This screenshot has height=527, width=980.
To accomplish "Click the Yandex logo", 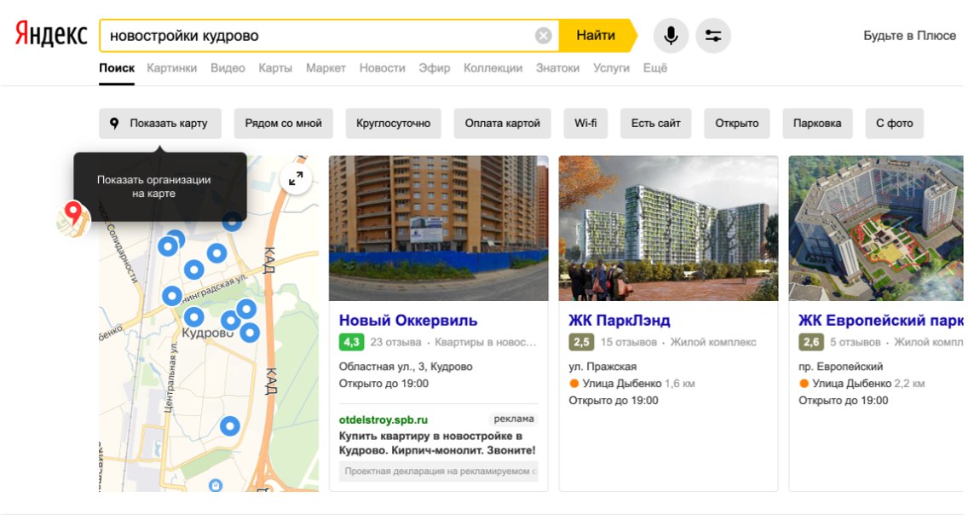I will coord(51,34).
